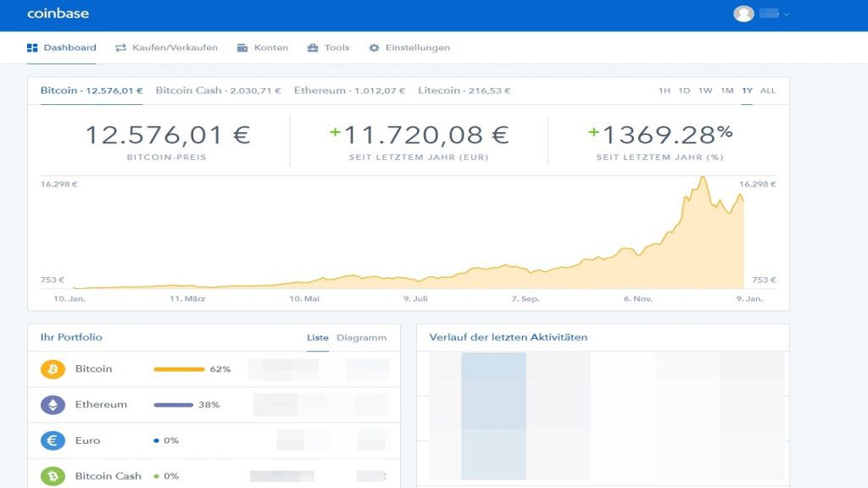This screenshot has width=868, height=488.
Task: Click the Ethereum coin icon in portfolio
Action: tap(53, 405)
